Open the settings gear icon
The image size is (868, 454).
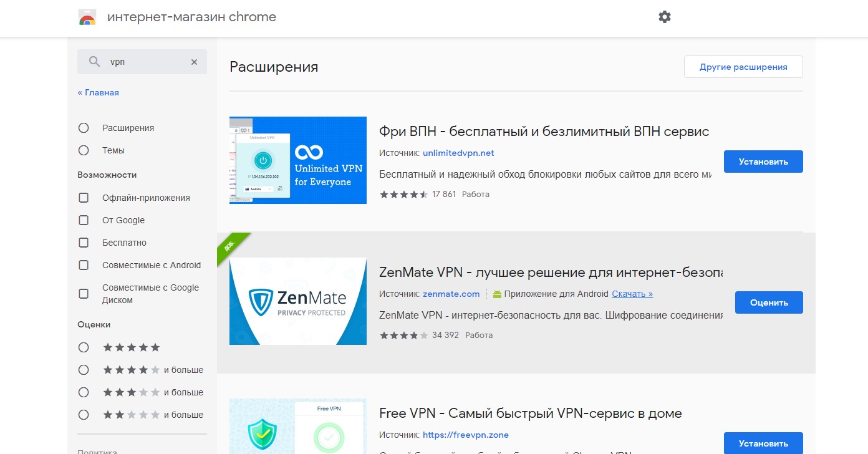coord(665,17)
